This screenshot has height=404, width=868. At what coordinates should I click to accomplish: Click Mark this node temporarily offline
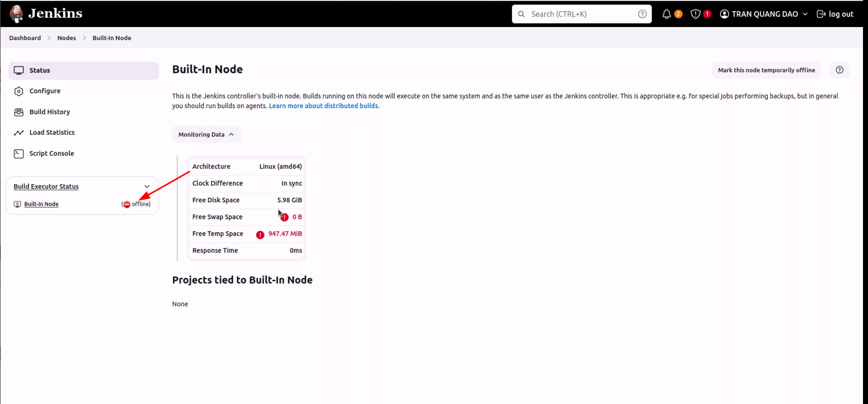pos(766,70)
